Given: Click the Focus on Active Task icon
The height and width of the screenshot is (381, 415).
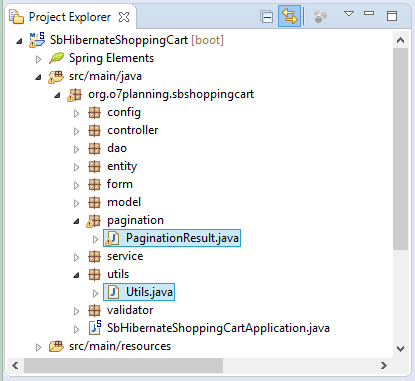Looking at the screenshot, I should pos(320,16).
